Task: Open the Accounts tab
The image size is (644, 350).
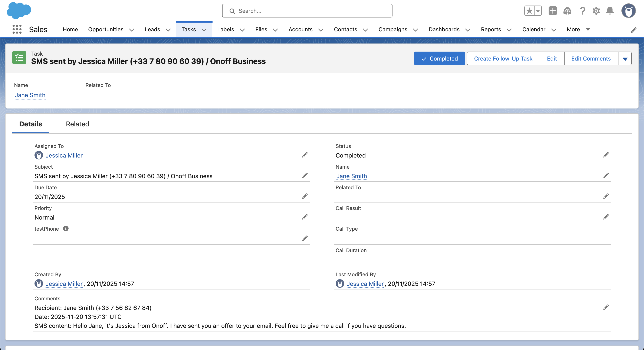Action: [x=300, y=29]
